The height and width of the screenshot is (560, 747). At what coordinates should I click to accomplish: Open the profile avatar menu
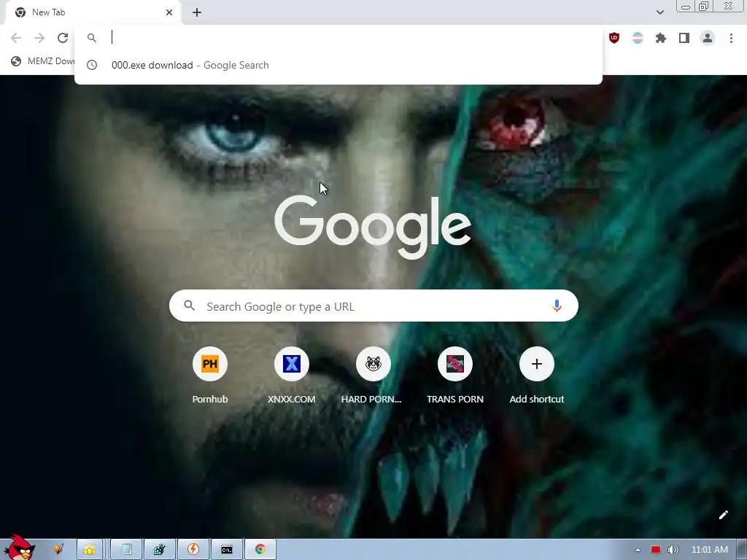coord(708,38)
